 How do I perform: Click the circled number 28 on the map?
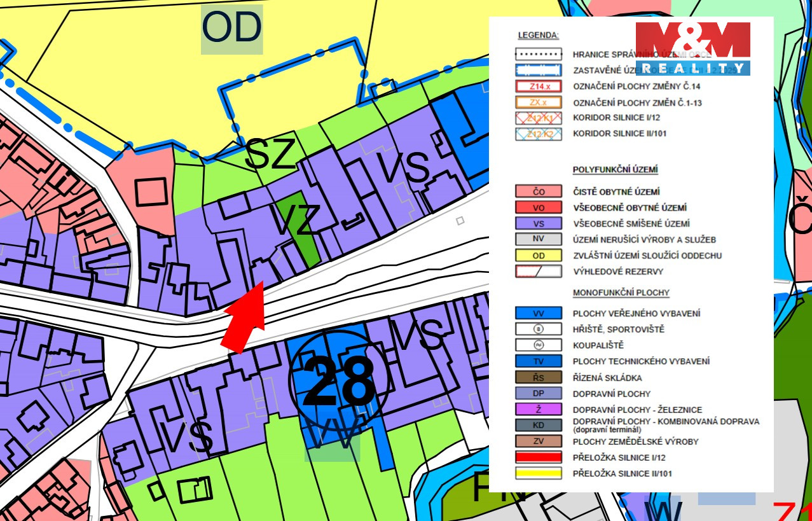click(x=338, y=380)
